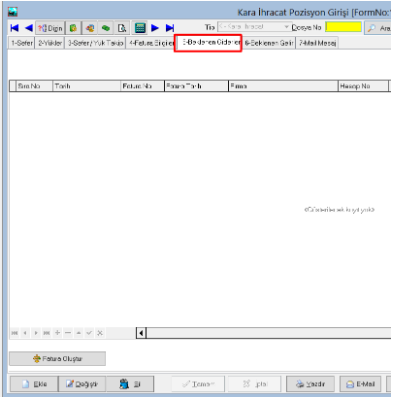The image size is (393, 397).
Task: Click the Yazdır print button
Action: coord(310,384)
